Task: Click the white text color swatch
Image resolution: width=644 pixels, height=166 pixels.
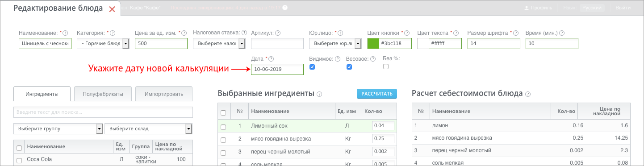Action: [422, 43]
